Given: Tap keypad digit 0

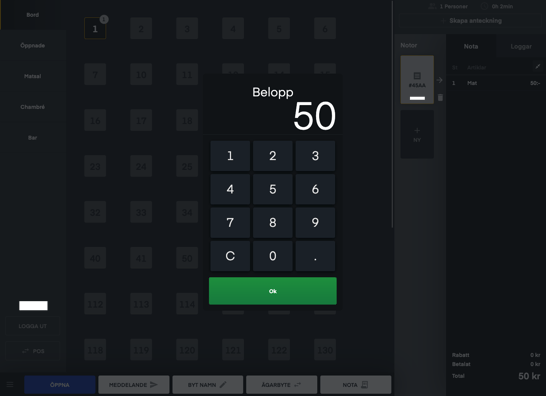Looking at the screenshot, I should (x=273, y=256).
